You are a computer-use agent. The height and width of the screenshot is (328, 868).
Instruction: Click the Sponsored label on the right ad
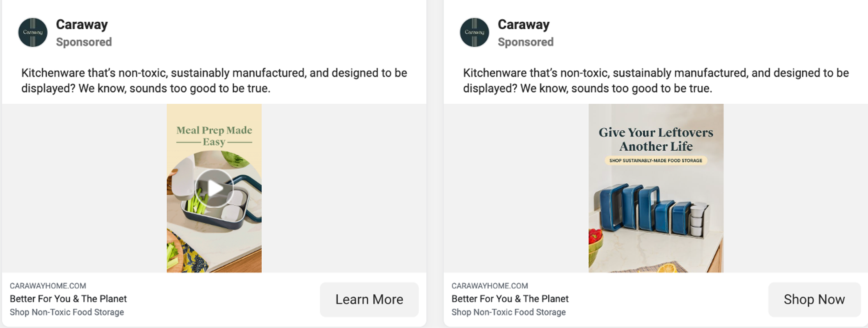pyautogui.click(x=526, y=42)
